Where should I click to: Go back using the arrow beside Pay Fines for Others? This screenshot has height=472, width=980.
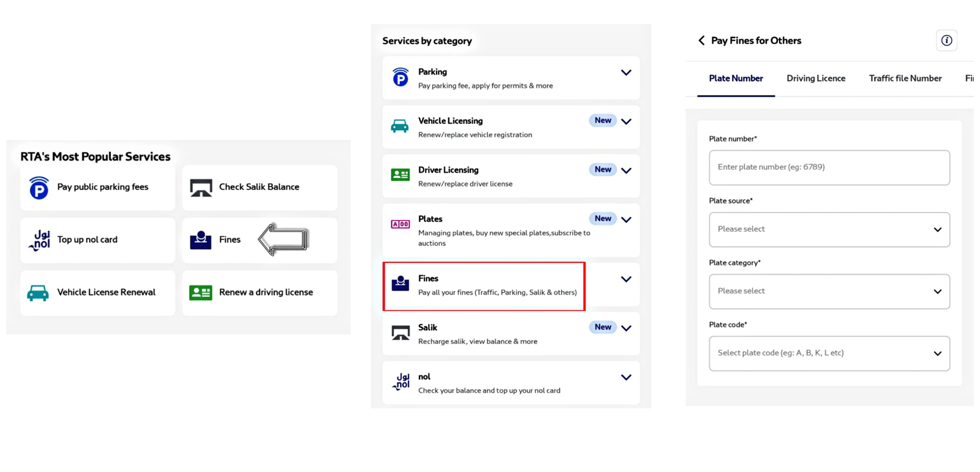701,40
